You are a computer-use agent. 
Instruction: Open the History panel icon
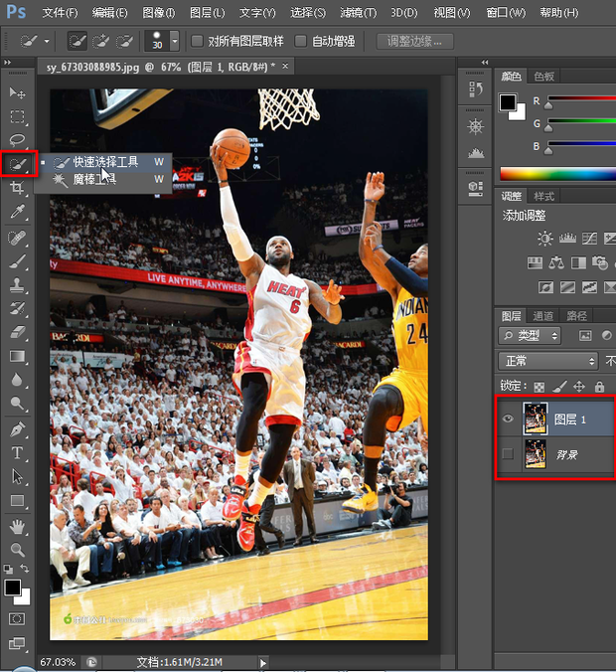click(x=476, y=89)
